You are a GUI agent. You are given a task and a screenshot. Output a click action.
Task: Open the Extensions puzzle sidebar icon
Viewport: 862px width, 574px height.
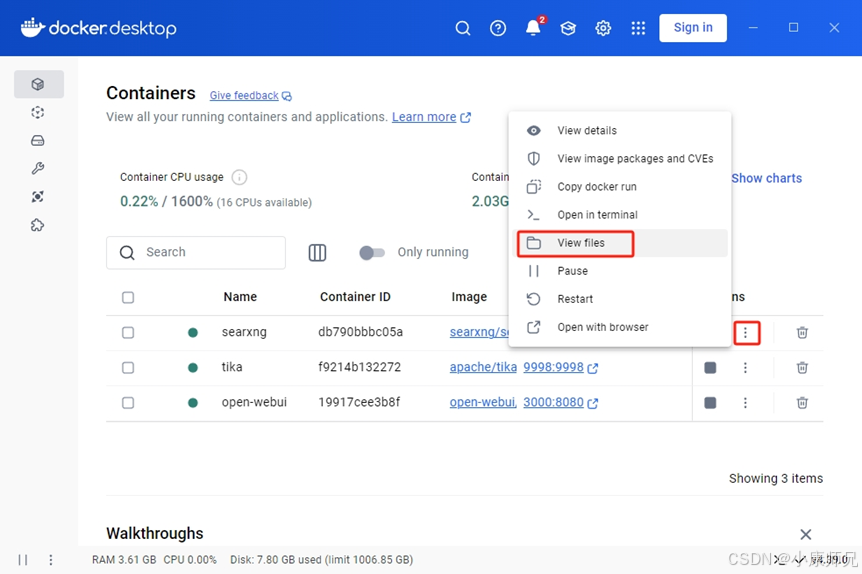(x=38, y=225)
